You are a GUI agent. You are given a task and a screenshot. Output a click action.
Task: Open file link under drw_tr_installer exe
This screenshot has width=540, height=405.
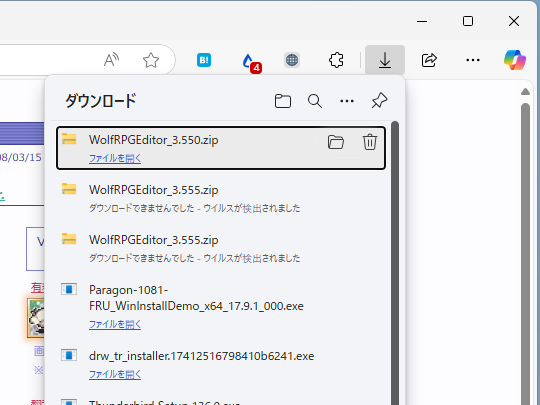[115, 374]
